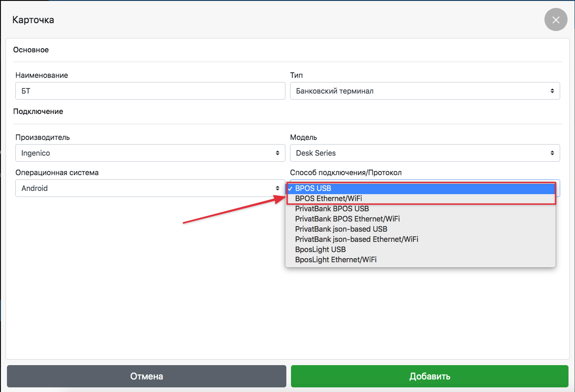Choose PrivatBank json-based Ethernet/WiFi

tap(356, 239)
